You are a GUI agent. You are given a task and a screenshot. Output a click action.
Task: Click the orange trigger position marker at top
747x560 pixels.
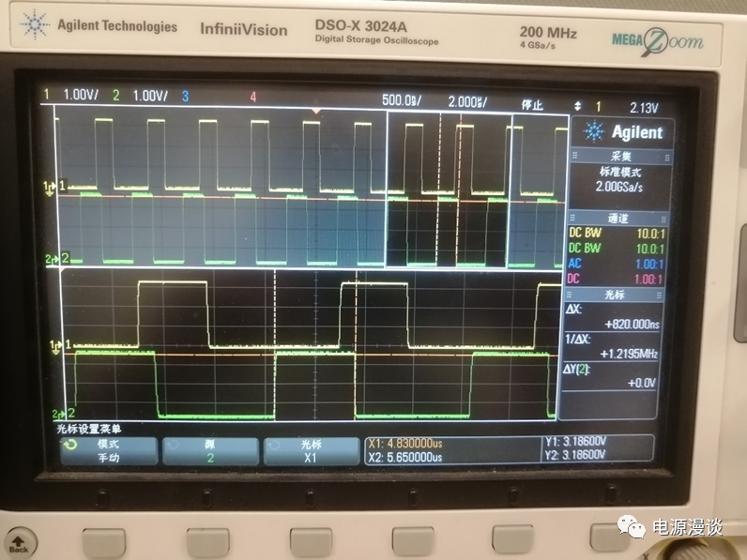[x=315, y=112]
